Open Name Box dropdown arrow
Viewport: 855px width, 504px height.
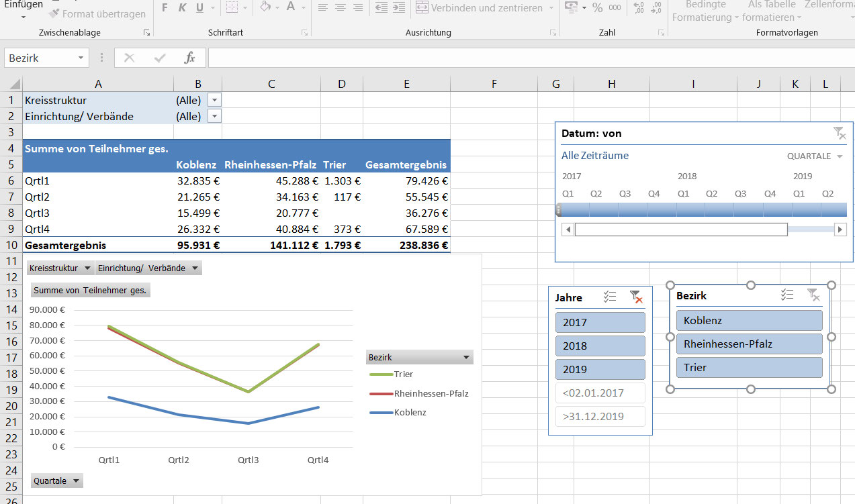coord(81,58)
